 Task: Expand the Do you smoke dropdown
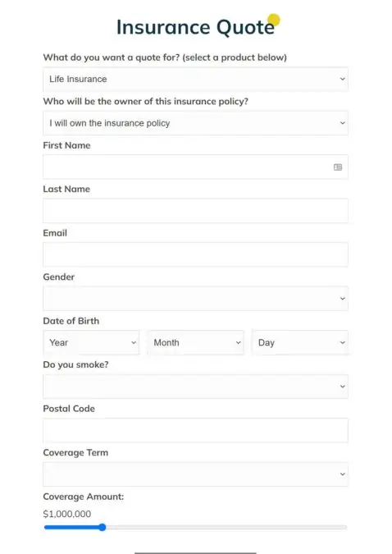point(195,387)
